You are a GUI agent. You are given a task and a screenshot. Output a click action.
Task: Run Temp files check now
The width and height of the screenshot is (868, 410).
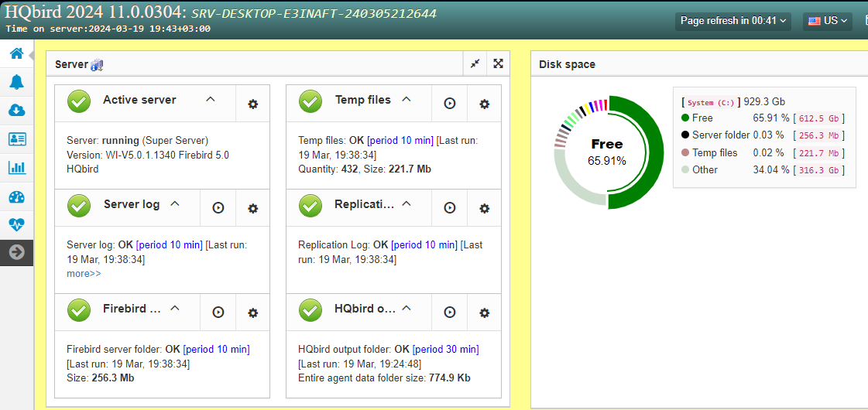(x=450, y=104)
